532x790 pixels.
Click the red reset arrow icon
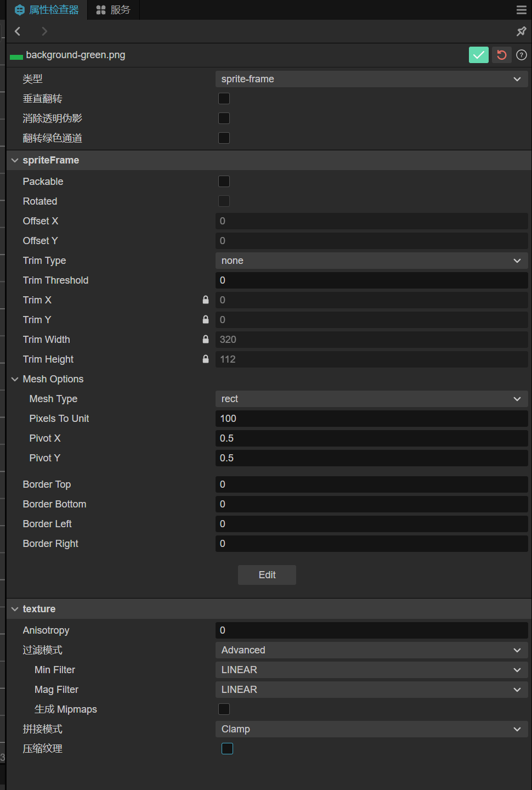(501, 55)
